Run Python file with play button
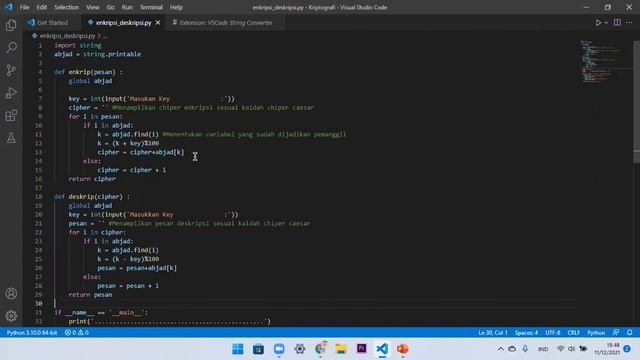The height and width of the screenshot is (360, 640). 598,23
